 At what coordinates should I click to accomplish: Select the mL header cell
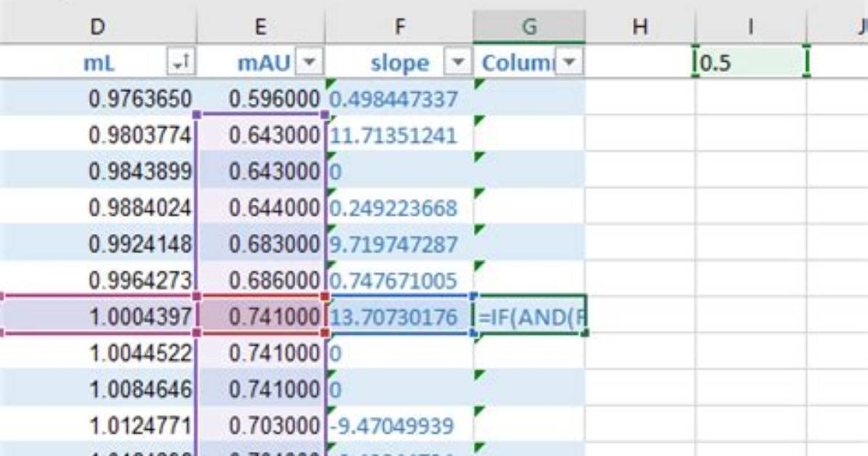coord(98,62)
